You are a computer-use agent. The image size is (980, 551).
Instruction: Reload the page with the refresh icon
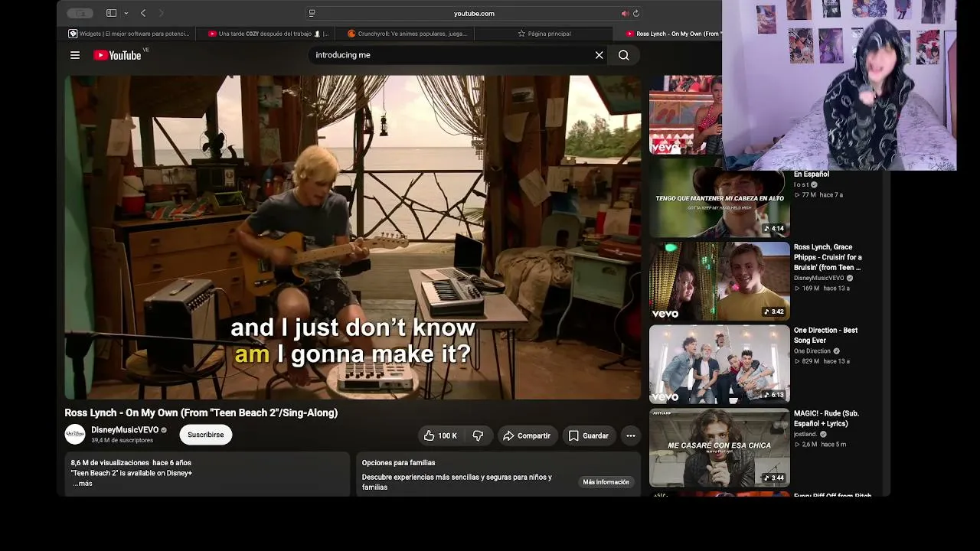(636, 13)
